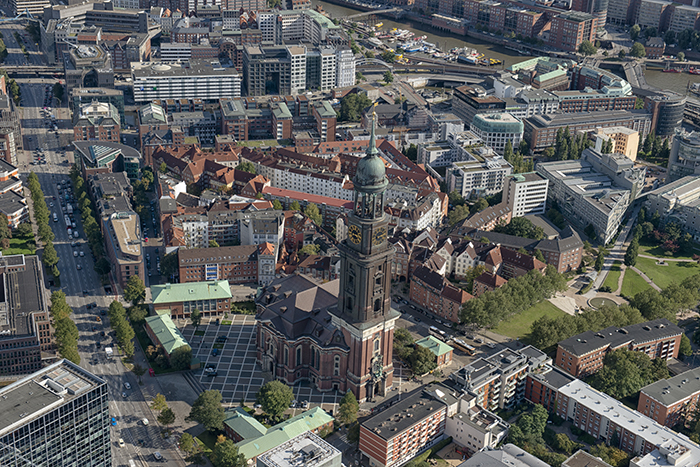Click the small green-roofed pavilion right of the church
Image resolution: width=700 pixels, height=467 pixels.
(435, 346)
